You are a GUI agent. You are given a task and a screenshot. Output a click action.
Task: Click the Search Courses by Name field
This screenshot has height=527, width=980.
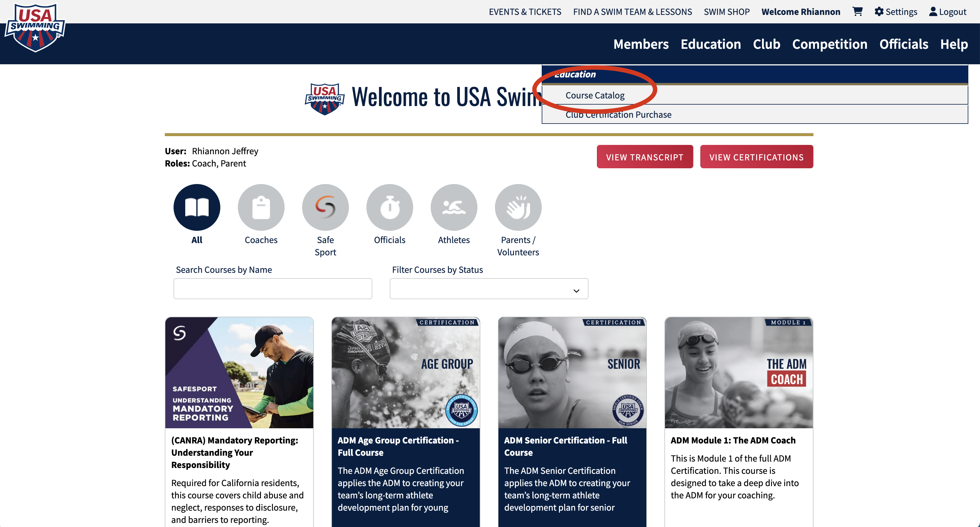273,289
